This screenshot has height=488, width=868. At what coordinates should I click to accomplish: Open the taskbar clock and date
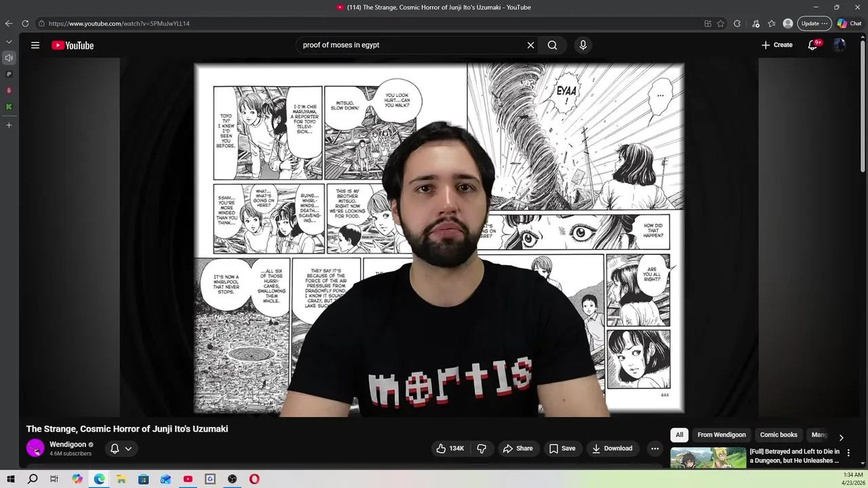point(852,479)
